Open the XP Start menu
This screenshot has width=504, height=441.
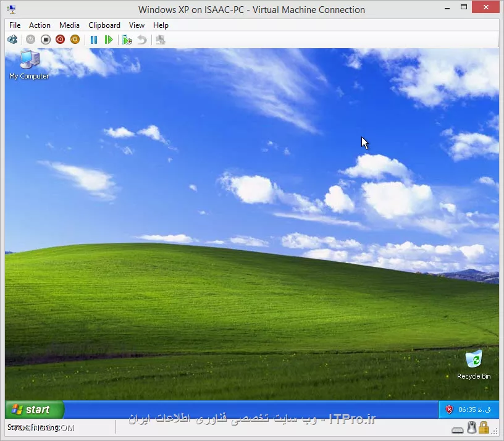pos(35,409)
